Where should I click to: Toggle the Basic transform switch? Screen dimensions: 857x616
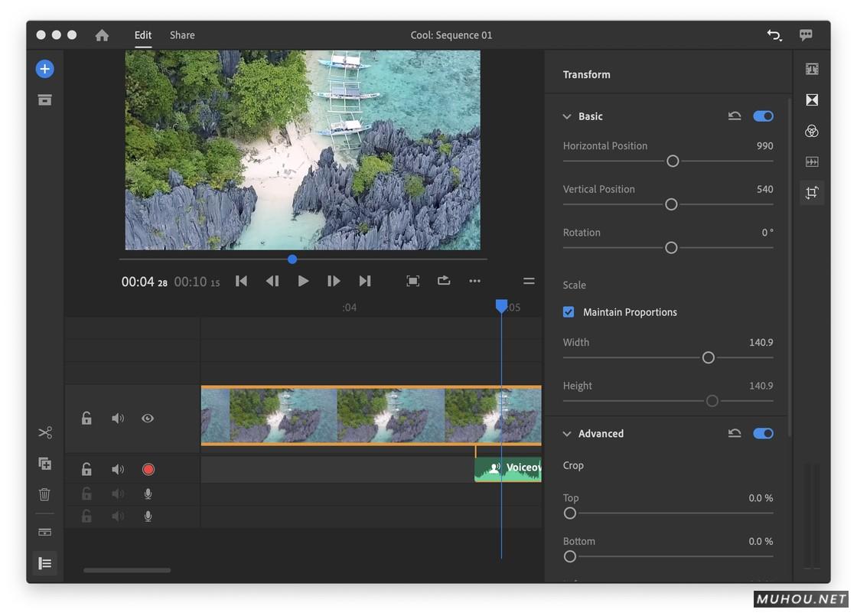tap(763, 116)
